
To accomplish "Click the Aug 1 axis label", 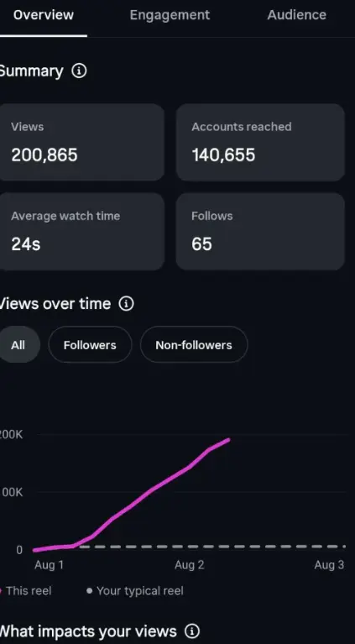I will click(x=50, y=565).
